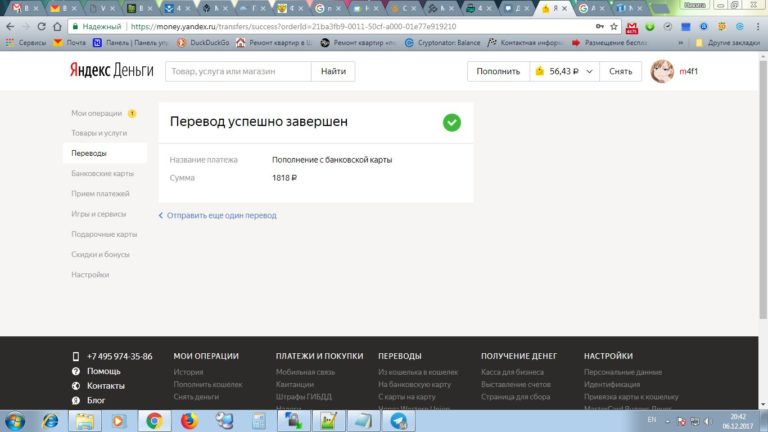
Task: Click the icon next to Блог in footer
Action: (75, 400)
